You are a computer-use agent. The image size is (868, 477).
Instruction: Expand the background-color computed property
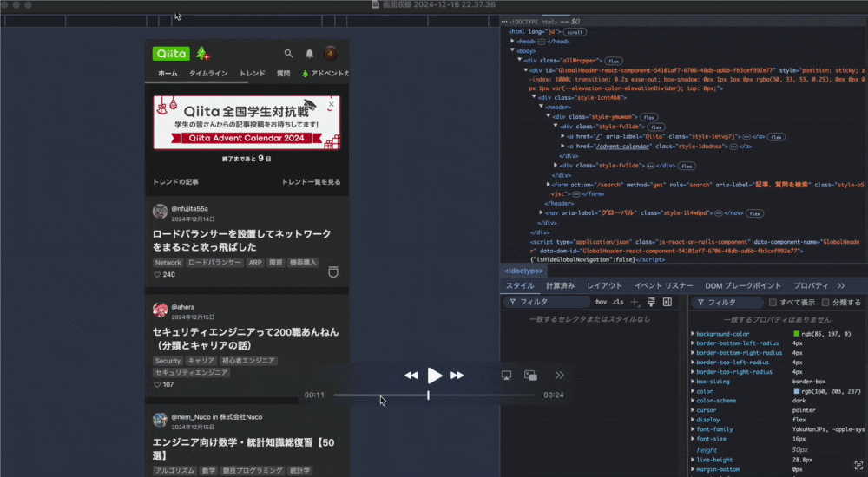pos(693,334)
